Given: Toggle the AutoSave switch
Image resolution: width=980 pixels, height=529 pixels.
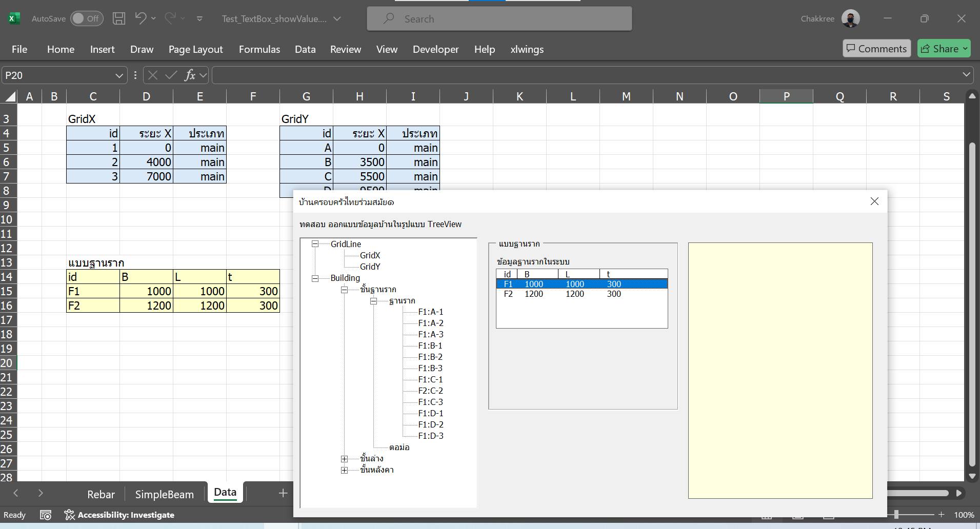Looking at the screenshot, I should [x=87, y=19].
